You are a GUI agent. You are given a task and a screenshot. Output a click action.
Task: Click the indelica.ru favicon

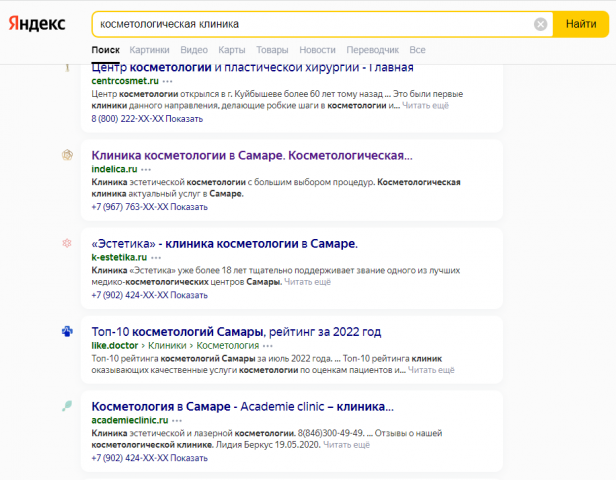point(67,155)
